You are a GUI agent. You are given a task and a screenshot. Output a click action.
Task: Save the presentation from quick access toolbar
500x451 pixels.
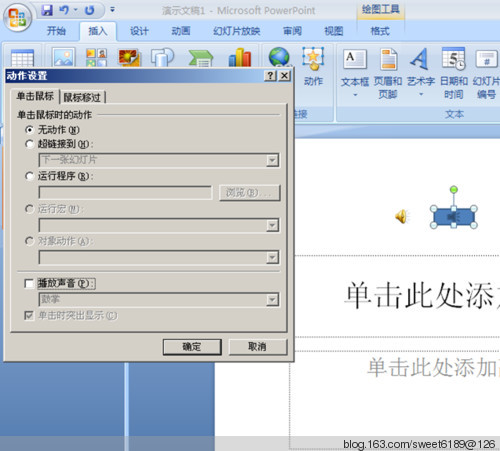[47, 10]
